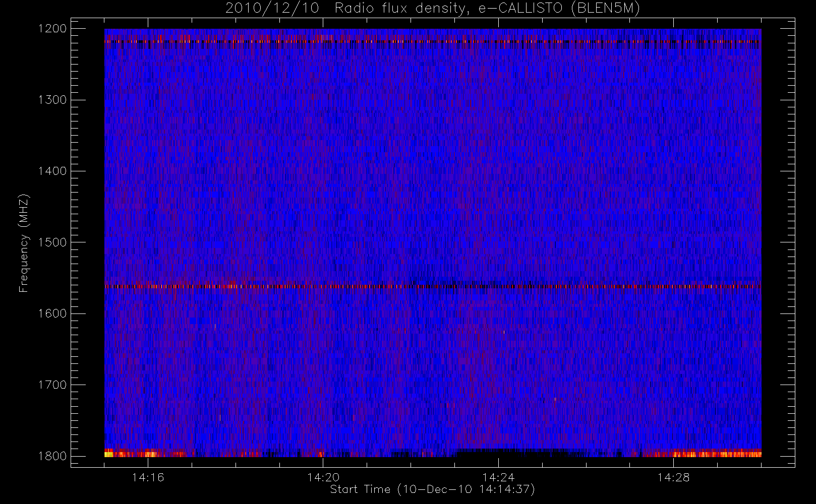Click the 1300 frequency tick label
The height and width of the screenshot is (504, 816).
(x=52, y=100)
